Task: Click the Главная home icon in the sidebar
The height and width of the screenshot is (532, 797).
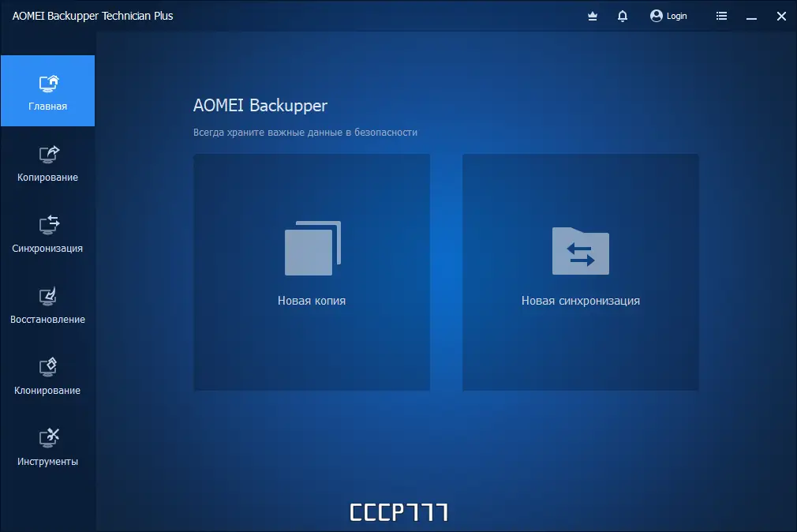Action: (47, 83)
